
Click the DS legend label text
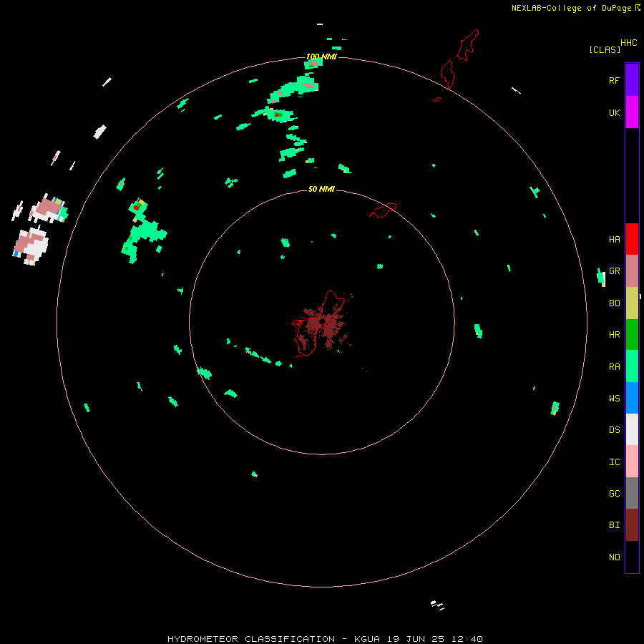615,430
